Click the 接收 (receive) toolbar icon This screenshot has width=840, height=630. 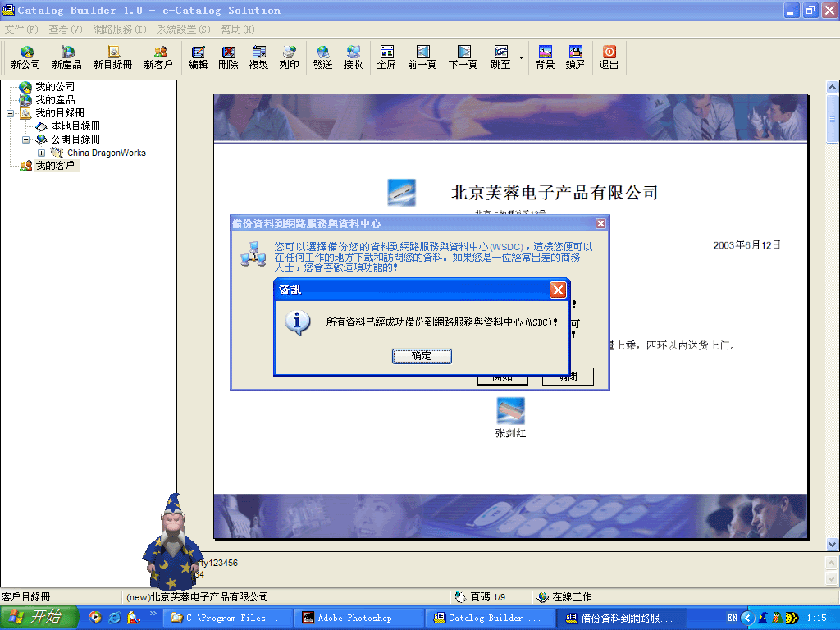pyautogui.click(x=354, y=57)
